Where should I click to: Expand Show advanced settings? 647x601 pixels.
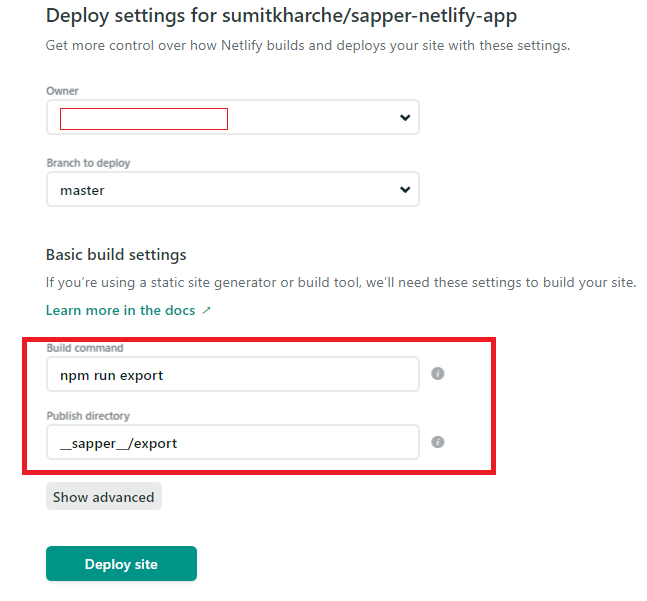(x=104, y=497)
